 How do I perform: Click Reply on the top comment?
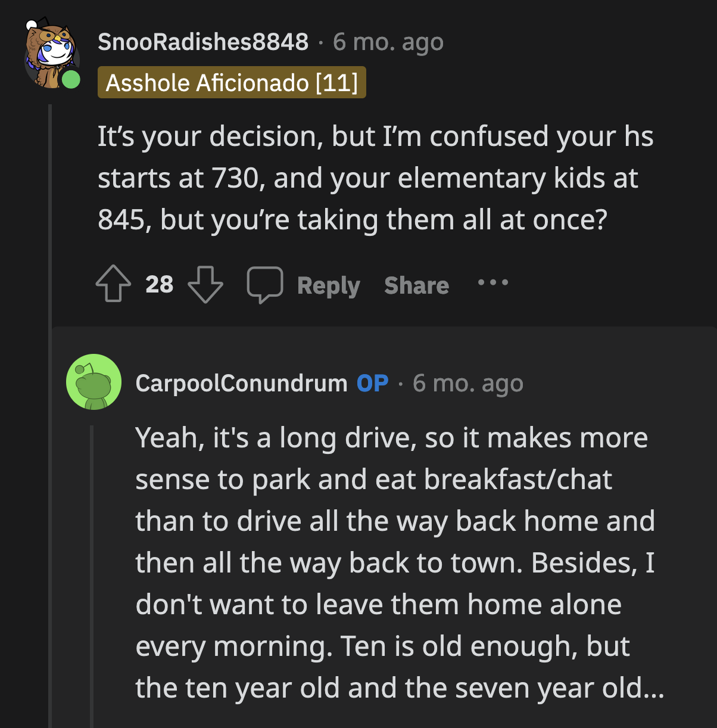click(328, 285)
